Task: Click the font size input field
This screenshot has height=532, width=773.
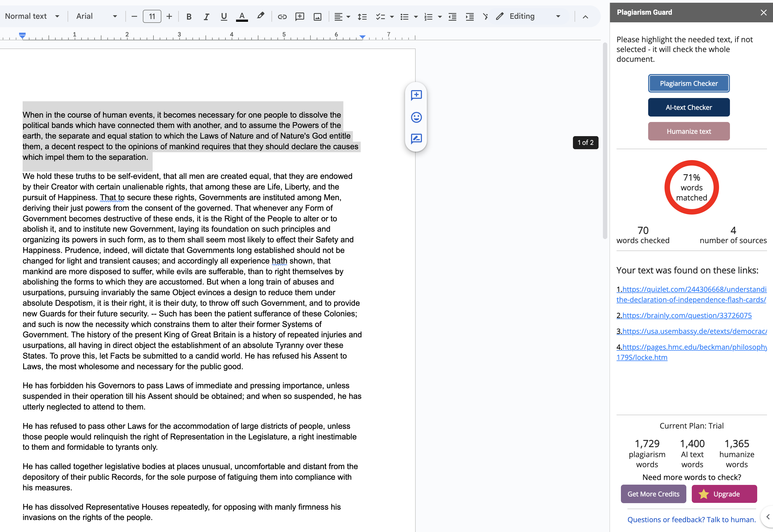Action: [x=152, y=16]
